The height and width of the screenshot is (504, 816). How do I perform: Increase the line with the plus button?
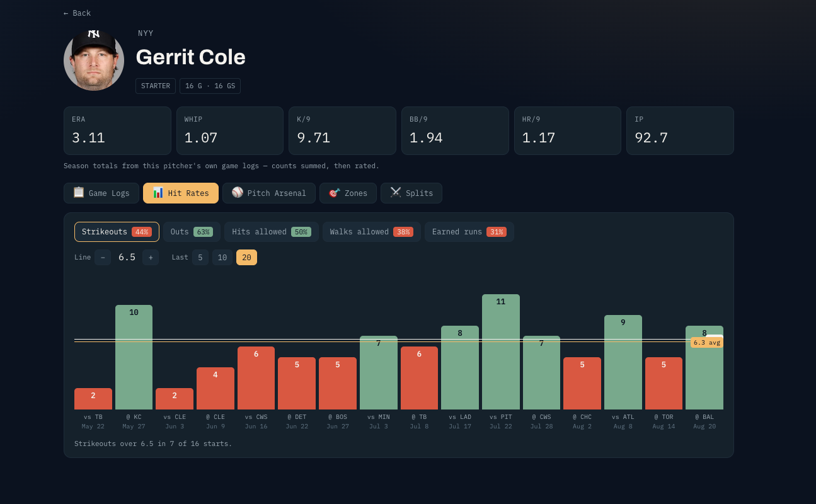151,257
